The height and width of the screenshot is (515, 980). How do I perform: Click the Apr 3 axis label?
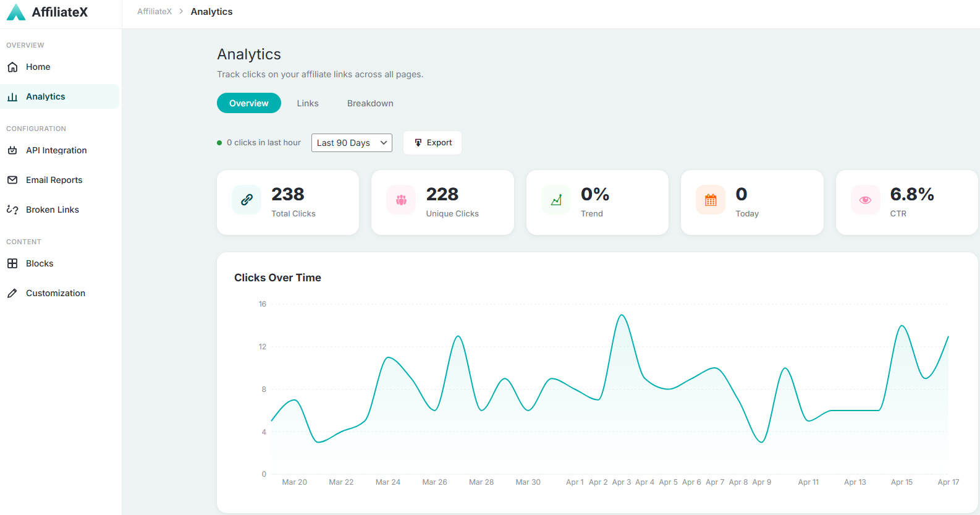(622, 482)
